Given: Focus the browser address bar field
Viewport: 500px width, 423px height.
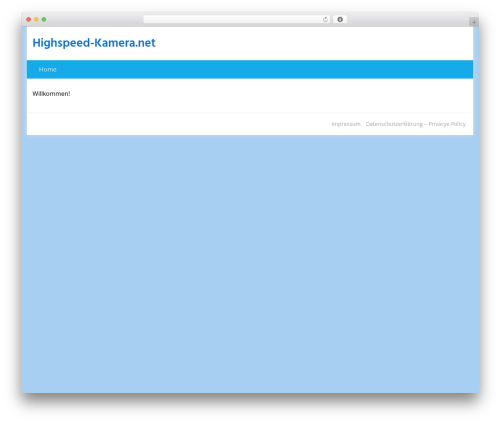Looking at the screenshot, I should click(237, 19).
